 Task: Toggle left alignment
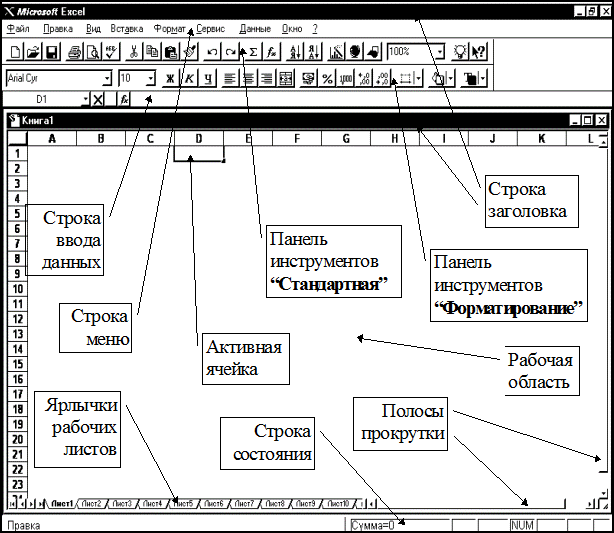pyautogui.click(x=230, y=78)
